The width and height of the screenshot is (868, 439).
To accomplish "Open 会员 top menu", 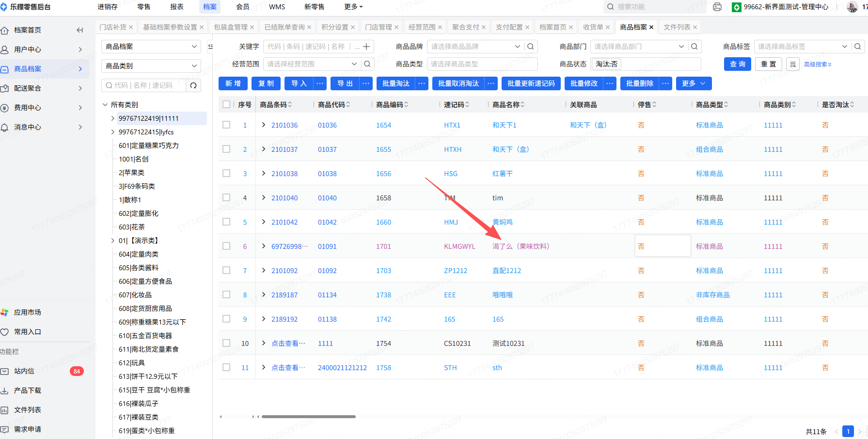I will click(x=243, y=7).
